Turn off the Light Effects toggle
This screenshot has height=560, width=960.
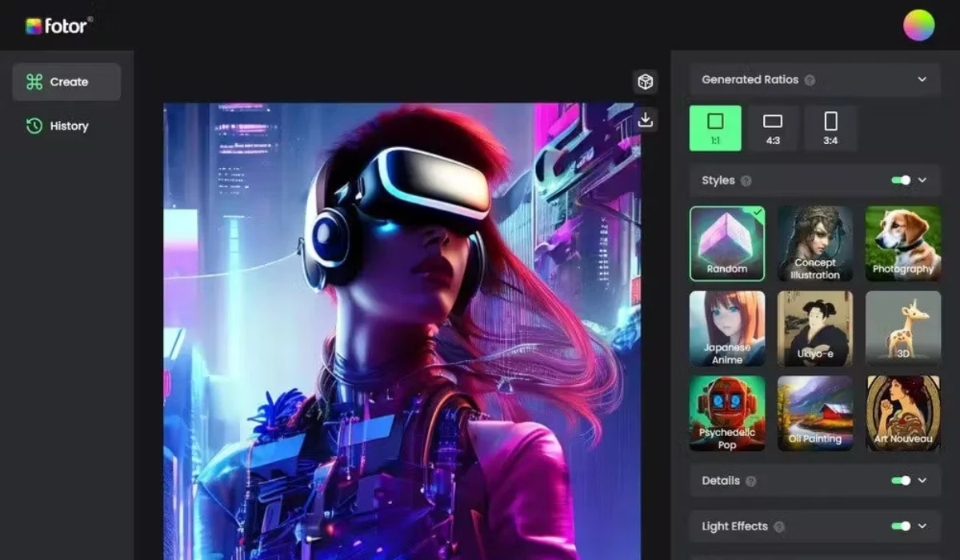[x=901, y=526]
